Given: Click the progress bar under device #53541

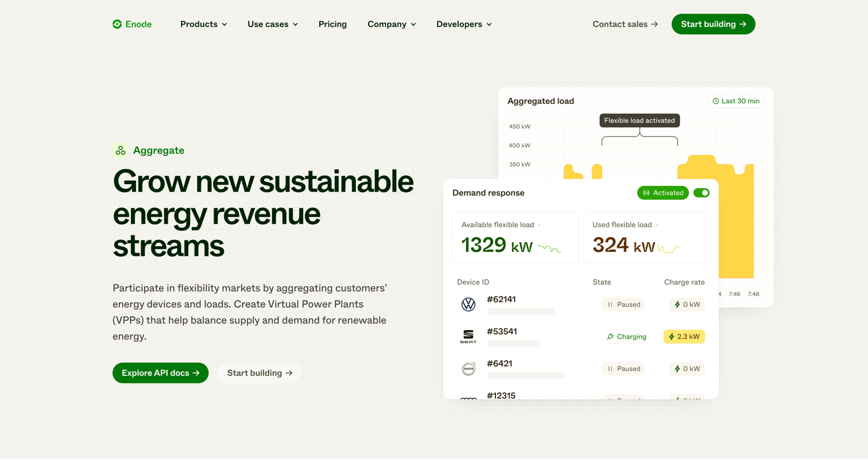Looking at the screenshot, I should tap(513, 344).
